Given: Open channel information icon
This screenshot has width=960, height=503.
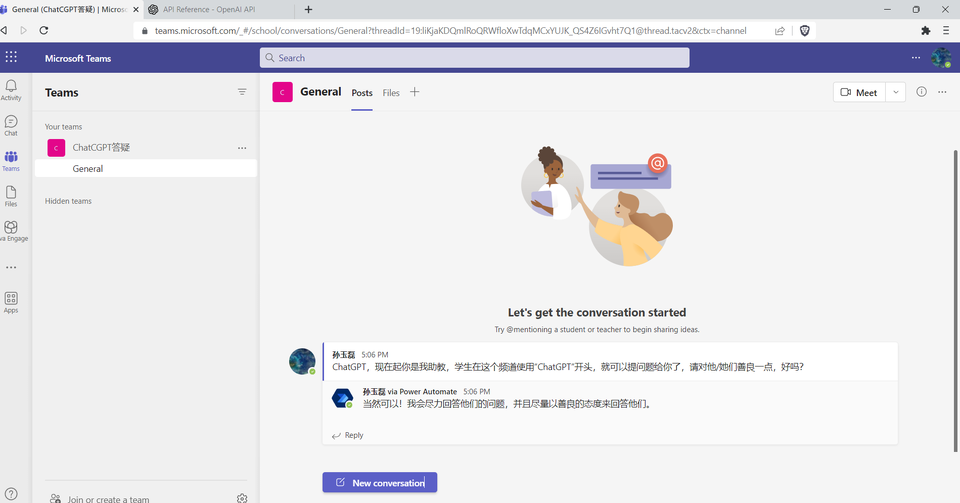Looking at the screenshot, I should pyautogui.click(x=921, y=92).
